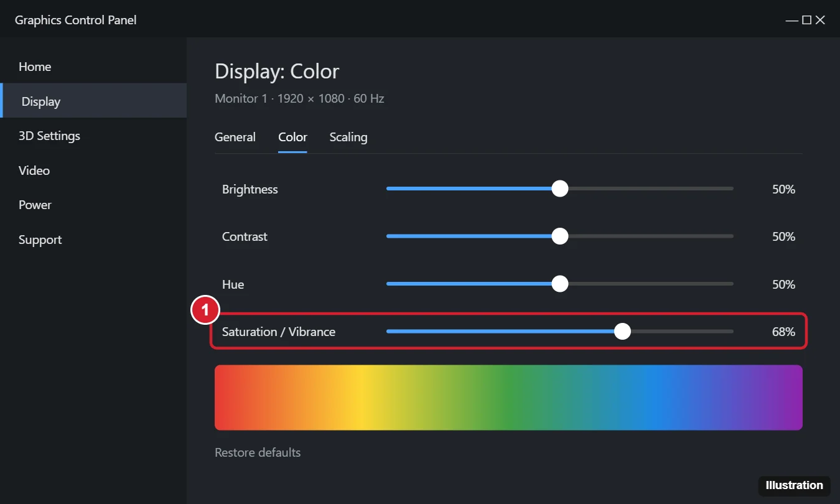
Task: Close the Graphics Control Panel window
Action: (x=820, y=20)
